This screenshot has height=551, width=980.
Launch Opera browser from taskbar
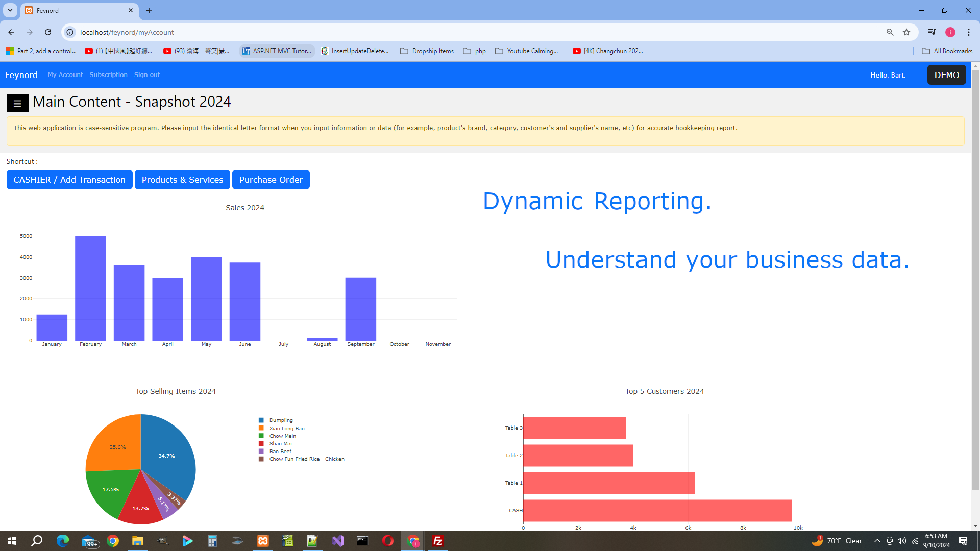click(x=388, y=541)
